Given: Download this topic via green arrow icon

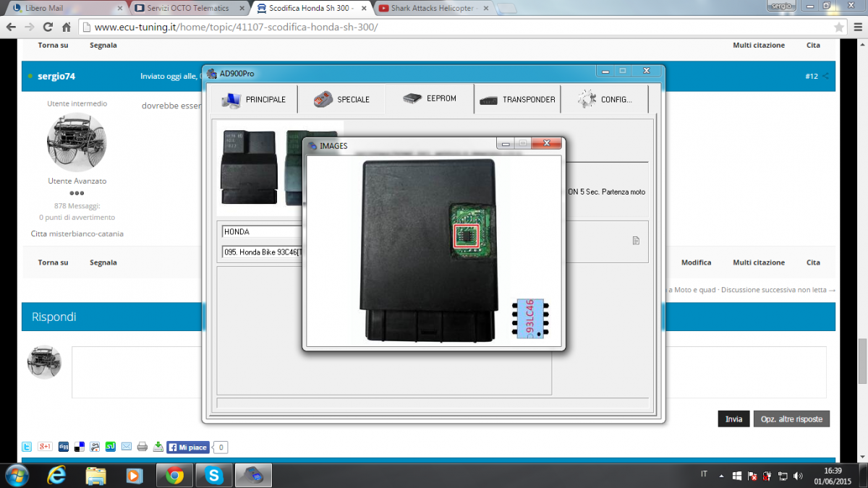Looking at the screenshot, I should click(x=158, y=447).
